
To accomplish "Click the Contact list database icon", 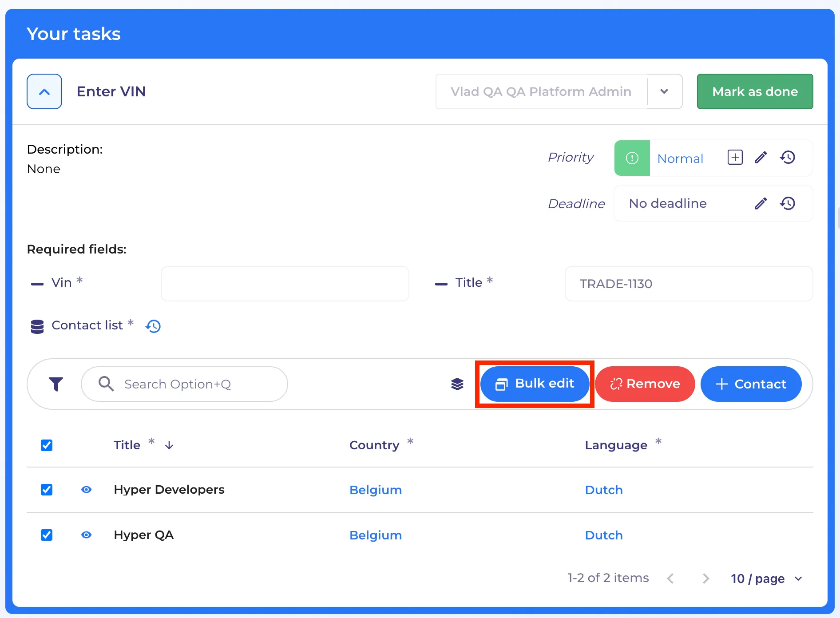I will [x=37, y=326].
